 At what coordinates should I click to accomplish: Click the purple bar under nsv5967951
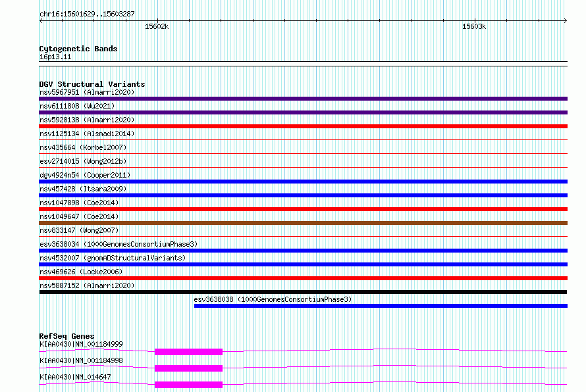pos(303,99)
